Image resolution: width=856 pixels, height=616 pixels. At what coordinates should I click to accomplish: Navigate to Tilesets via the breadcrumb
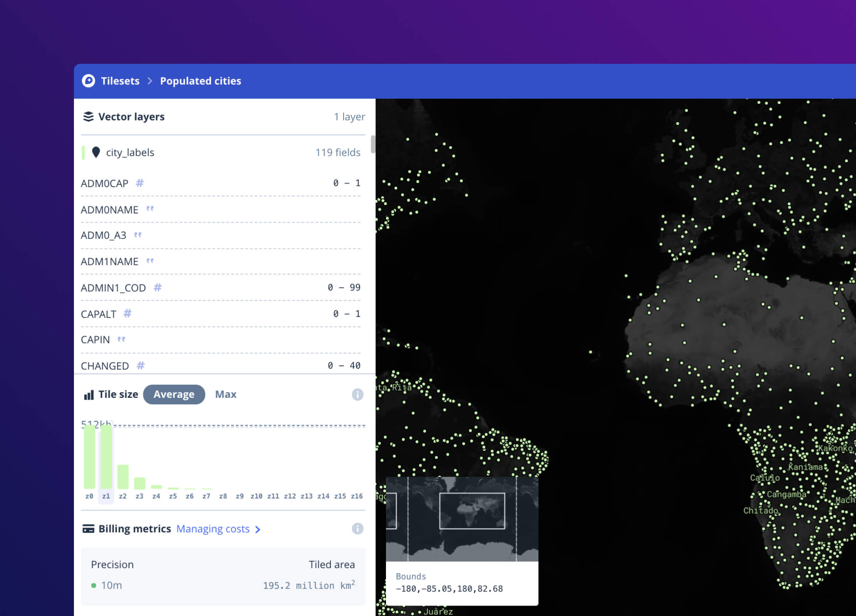coord(121,81)
